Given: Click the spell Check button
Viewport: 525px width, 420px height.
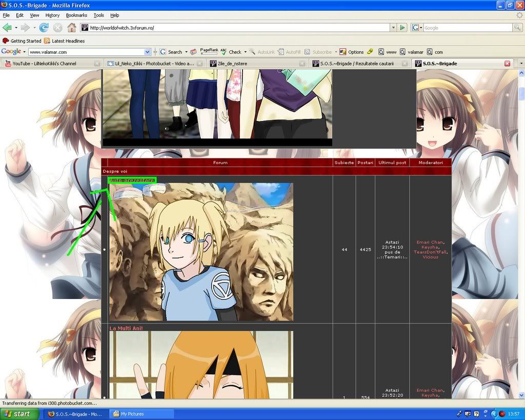Looking at the screenshot, I should pyautogui.click(x=231, y=52).
